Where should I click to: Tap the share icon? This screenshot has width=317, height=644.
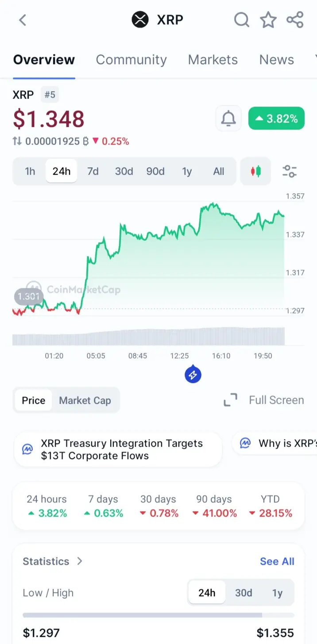pos(295,20)
